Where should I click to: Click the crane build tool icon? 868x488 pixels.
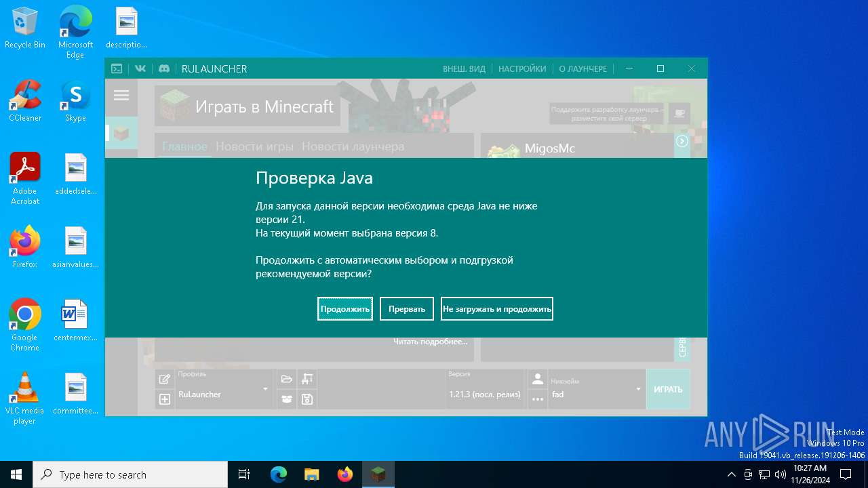[x=307, y=379]
